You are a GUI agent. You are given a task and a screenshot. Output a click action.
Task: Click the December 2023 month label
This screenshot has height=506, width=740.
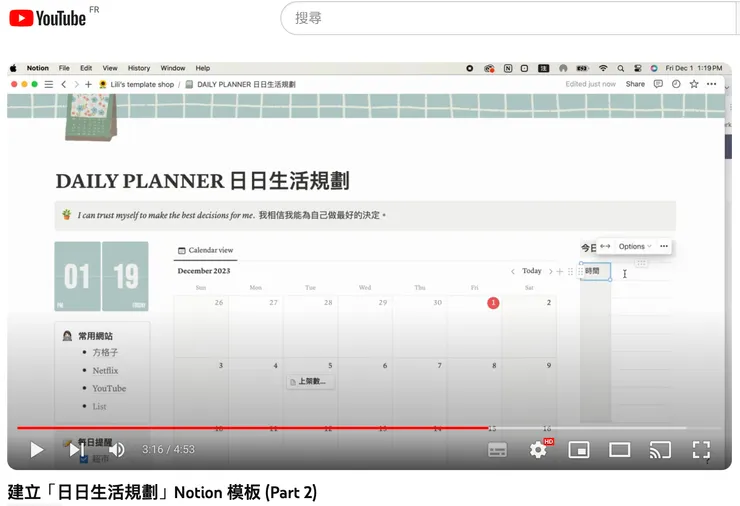204,271
